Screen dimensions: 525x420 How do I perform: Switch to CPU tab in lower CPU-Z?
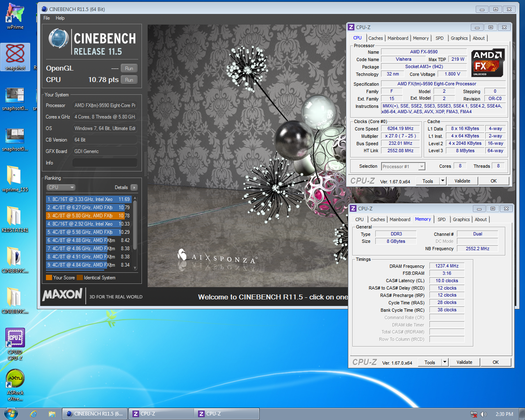359,219
